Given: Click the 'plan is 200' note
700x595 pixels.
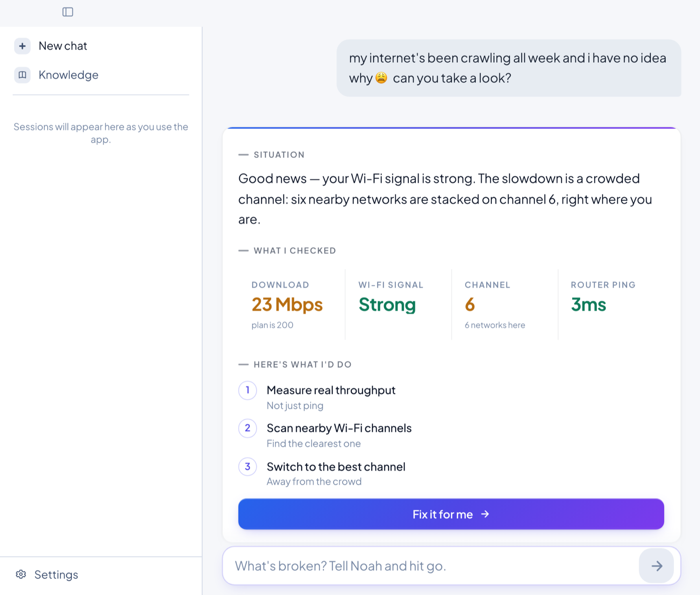Looking at the screenshot, I should 273,325.
